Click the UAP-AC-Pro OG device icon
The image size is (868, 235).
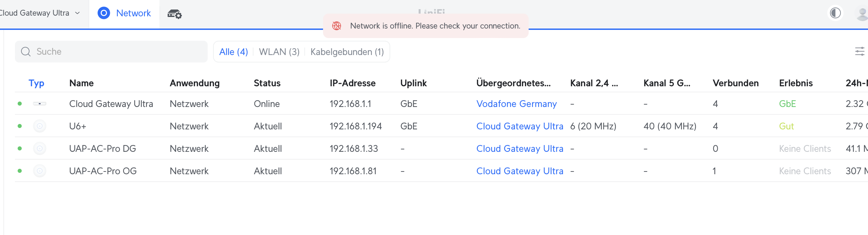click(x=40, y=171)
